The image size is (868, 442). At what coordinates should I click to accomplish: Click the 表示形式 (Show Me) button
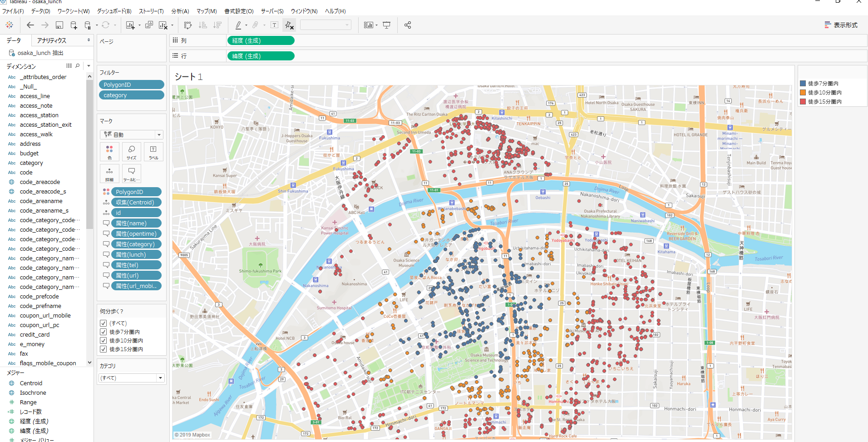(x=841, y=25)
